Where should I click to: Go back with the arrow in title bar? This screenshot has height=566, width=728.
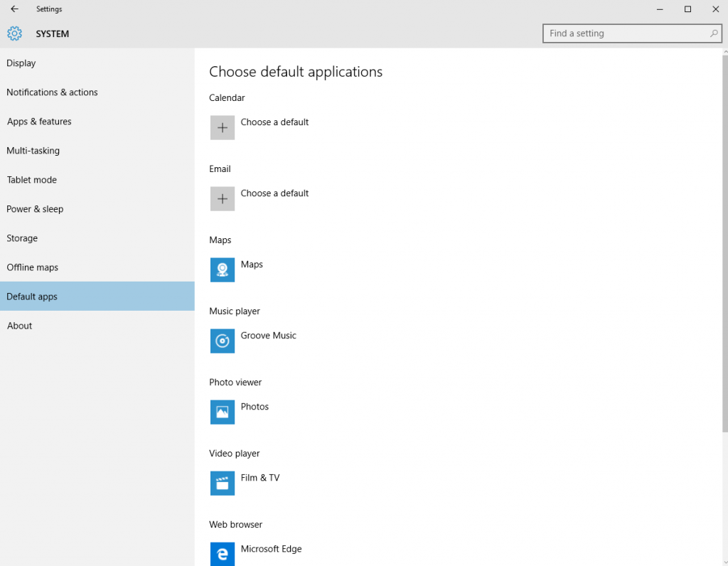[14, 9]
